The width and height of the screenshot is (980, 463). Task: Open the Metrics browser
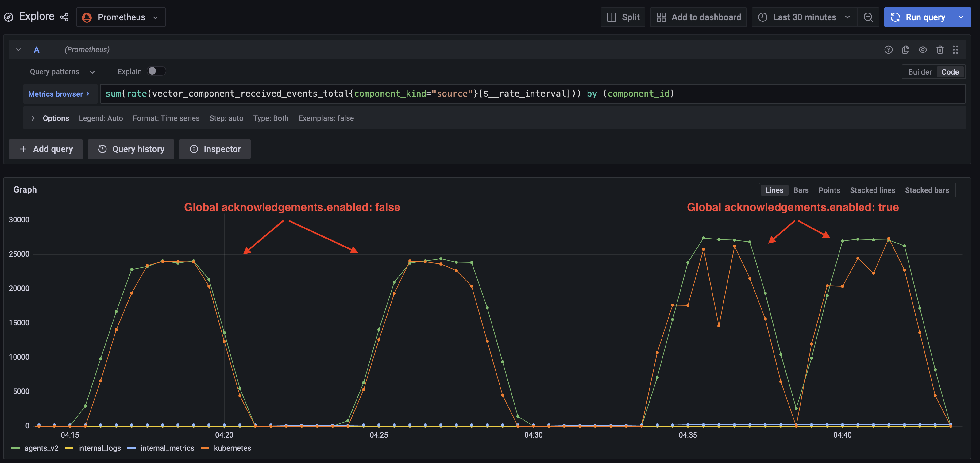click(59, 94)
